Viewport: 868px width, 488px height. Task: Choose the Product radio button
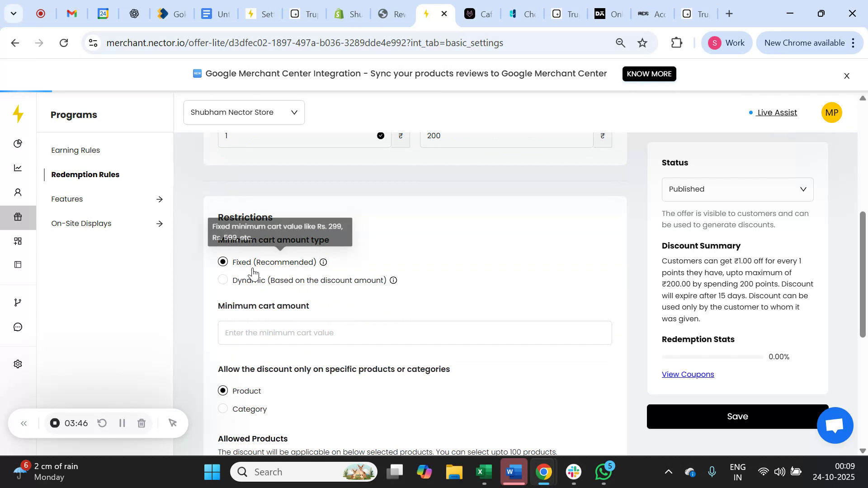pyautogui.click(x=222, y=390)
